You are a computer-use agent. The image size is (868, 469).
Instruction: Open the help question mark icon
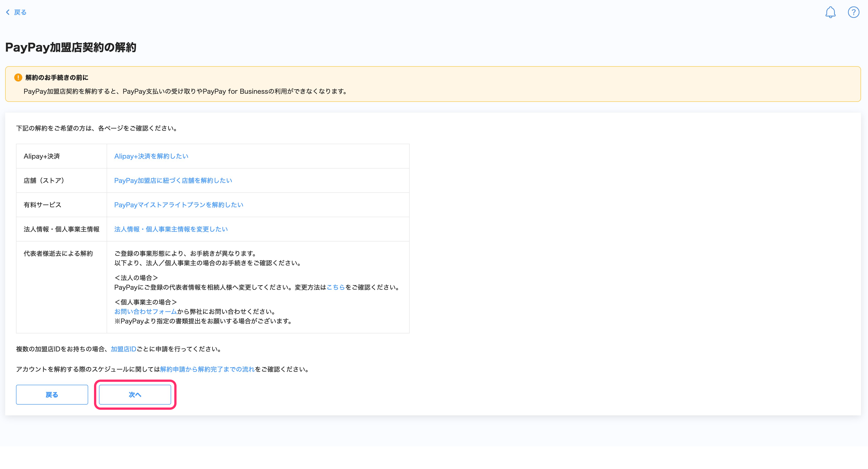point(854,12)
